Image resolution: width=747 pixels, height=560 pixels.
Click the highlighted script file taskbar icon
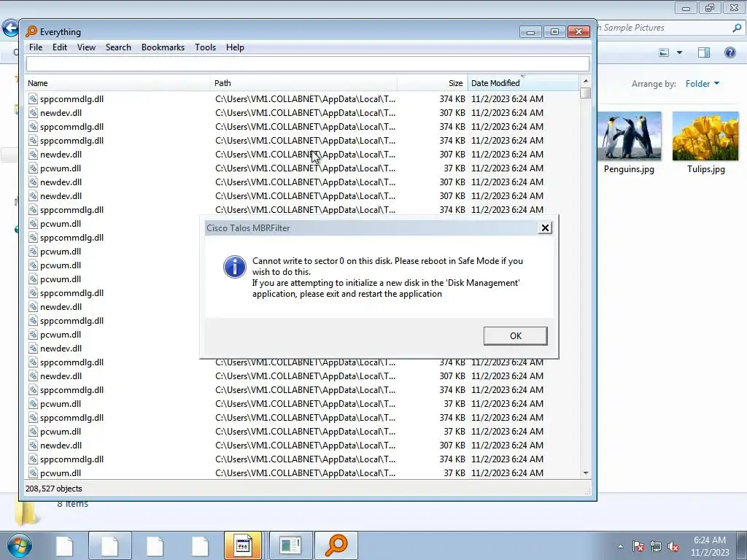(x=243, y=545)
